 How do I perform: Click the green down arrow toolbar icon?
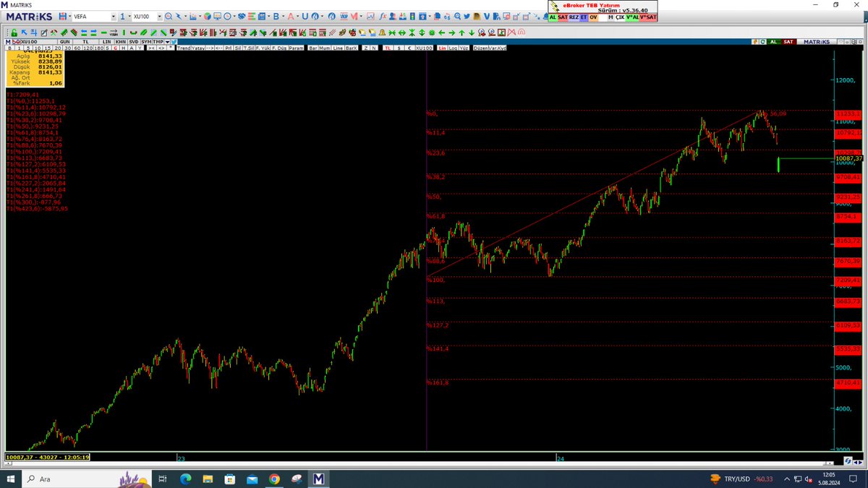point(471,33)
